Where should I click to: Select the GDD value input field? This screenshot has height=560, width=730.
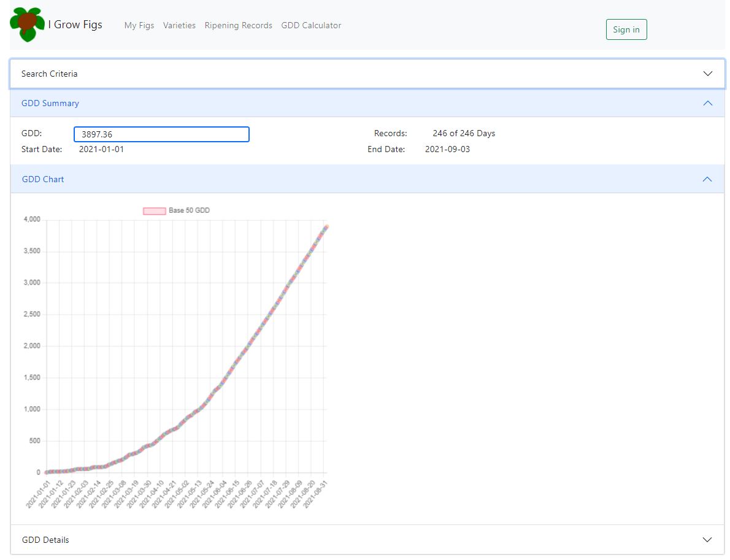tap(161, 134)
